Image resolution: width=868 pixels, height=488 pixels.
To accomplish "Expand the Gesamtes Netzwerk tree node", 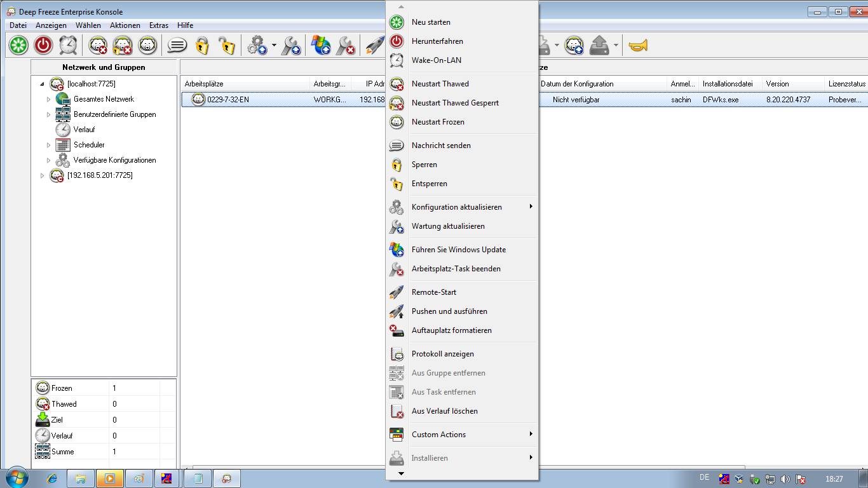I will click(48, 99).
